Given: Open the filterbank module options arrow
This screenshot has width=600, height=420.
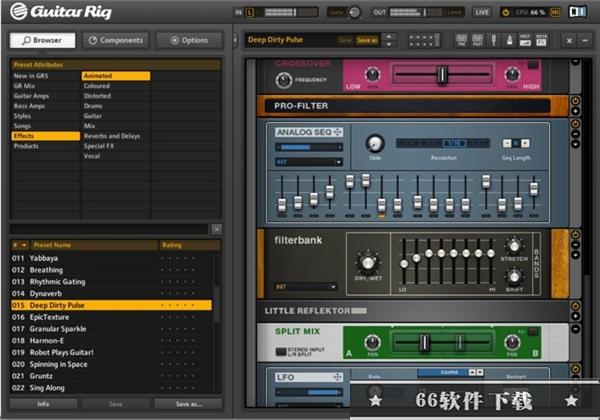Looking at the screenshot, I should click(x=575, y=255).
